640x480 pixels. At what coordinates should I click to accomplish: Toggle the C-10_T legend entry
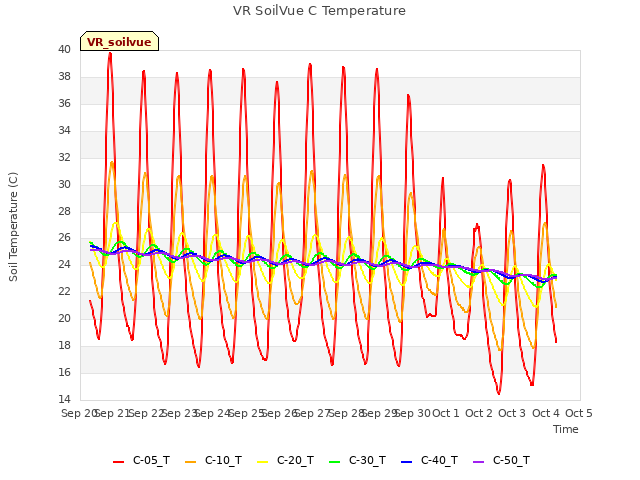(213, 460)
